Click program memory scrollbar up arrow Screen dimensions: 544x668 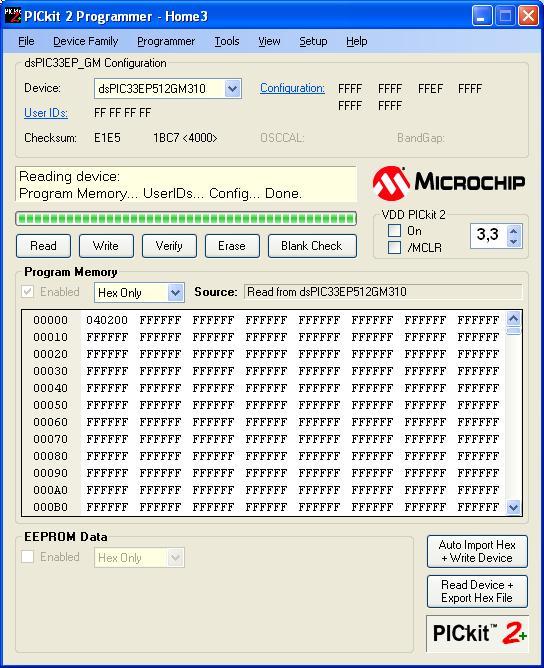[513, 319]
